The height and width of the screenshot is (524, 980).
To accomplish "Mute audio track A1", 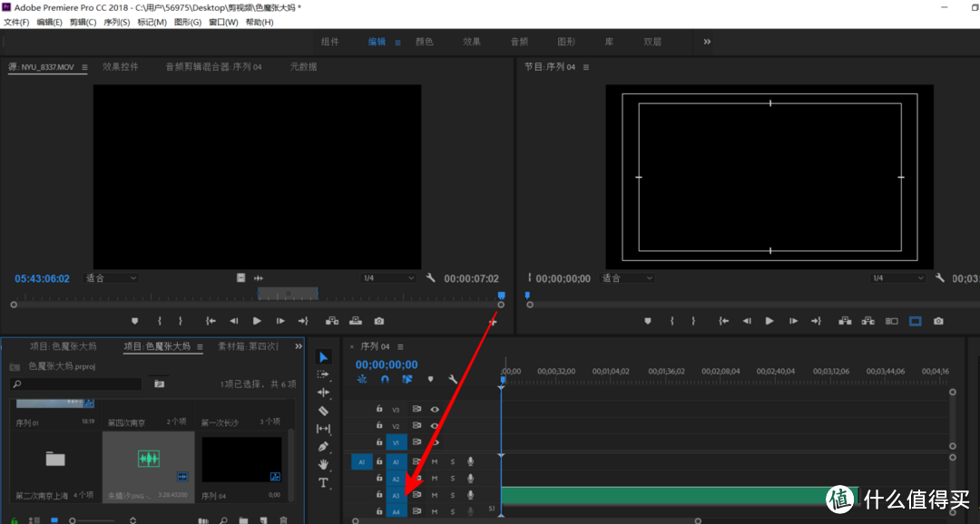I will pyautogui.click(x=435, y=461).
